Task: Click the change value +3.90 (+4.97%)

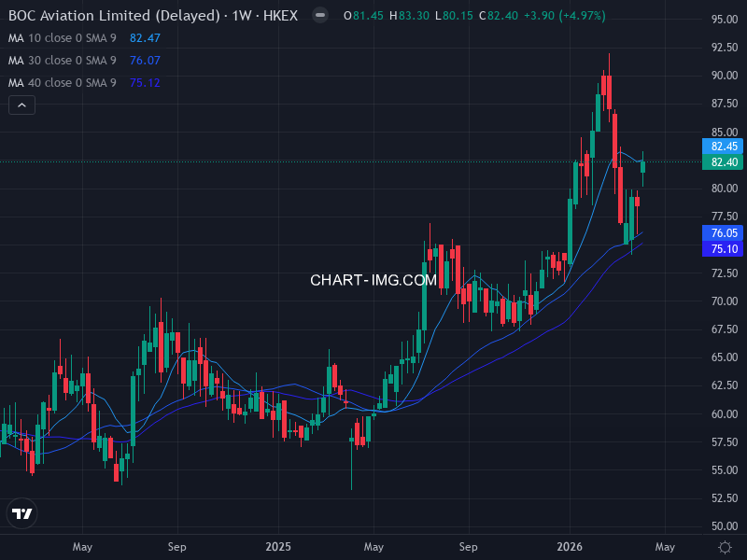Action: click(565, 16)
